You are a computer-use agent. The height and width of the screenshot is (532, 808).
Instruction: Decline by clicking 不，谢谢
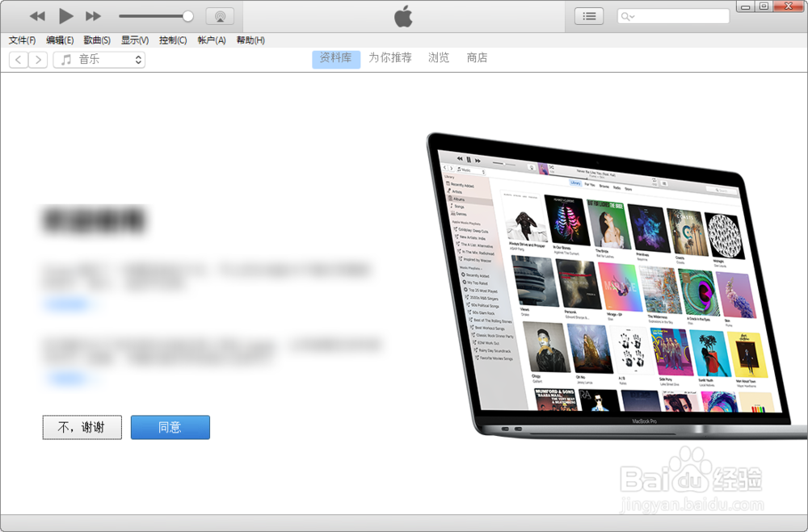(x=82, y=427)
